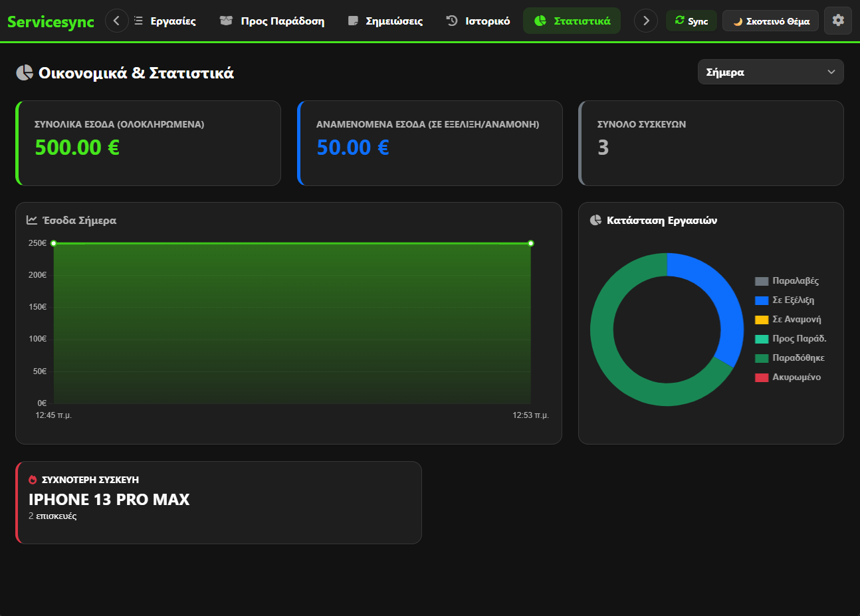Open the Σήμερα period dropdown

[771, 72]
